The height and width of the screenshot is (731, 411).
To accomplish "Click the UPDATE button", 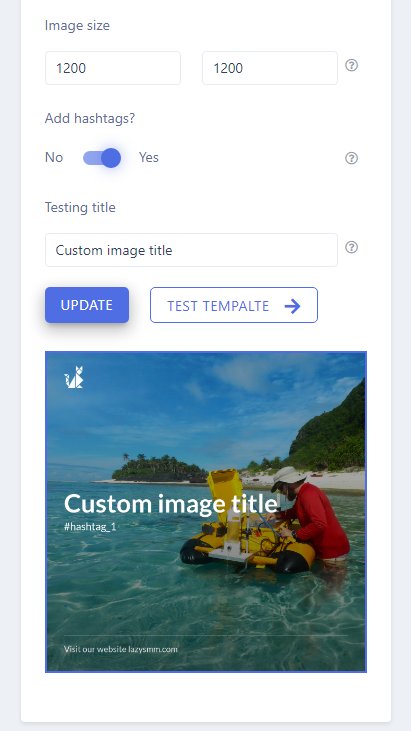I will [x=87, y=305].
